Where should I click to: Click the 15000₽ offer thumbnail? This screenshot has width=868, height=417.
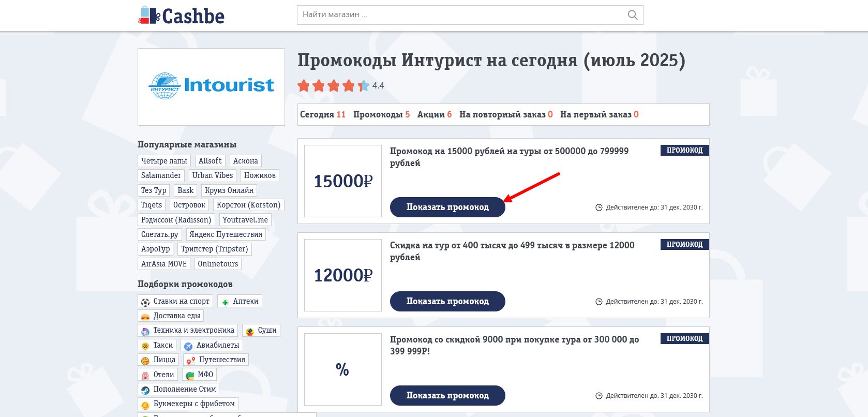(343, 181)
